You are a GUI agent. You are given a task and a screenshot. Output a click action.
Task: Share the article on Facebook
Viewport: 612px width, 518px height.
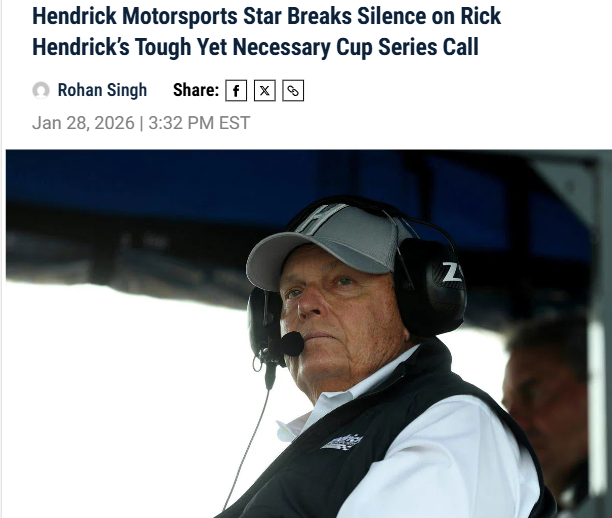pyautogui.click(x=236, y=91)
